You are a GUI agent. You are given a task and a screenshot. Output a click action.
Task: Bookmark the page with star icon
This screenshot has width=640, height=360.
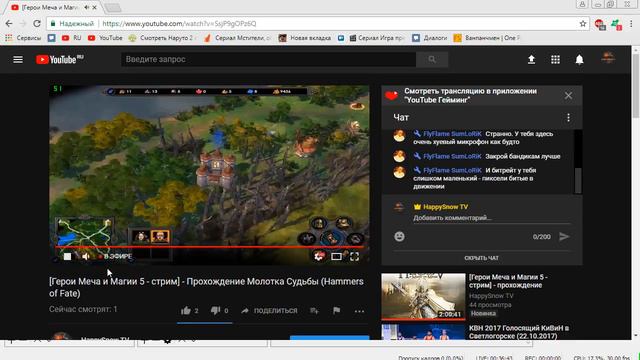tap(583, 24)
